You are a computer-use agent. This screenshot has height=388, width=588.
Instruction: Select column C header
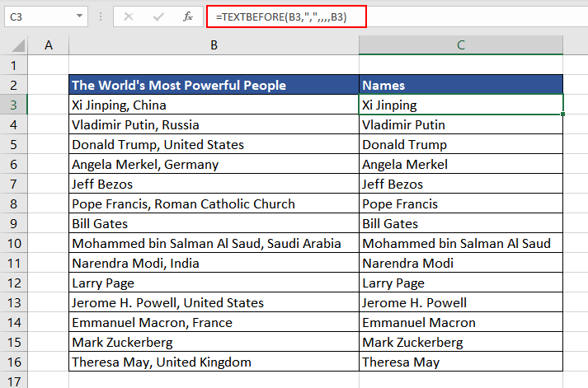click(461, 45)
